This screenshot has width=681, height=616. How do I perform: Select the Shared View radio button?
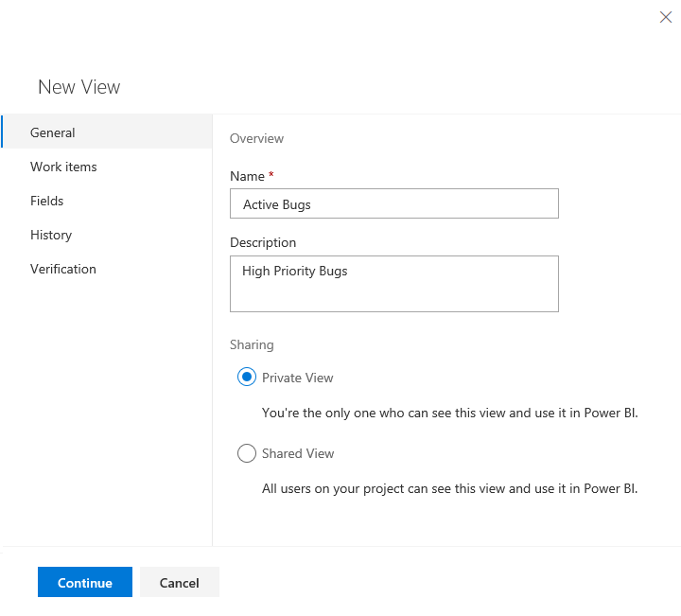point(247,453)
